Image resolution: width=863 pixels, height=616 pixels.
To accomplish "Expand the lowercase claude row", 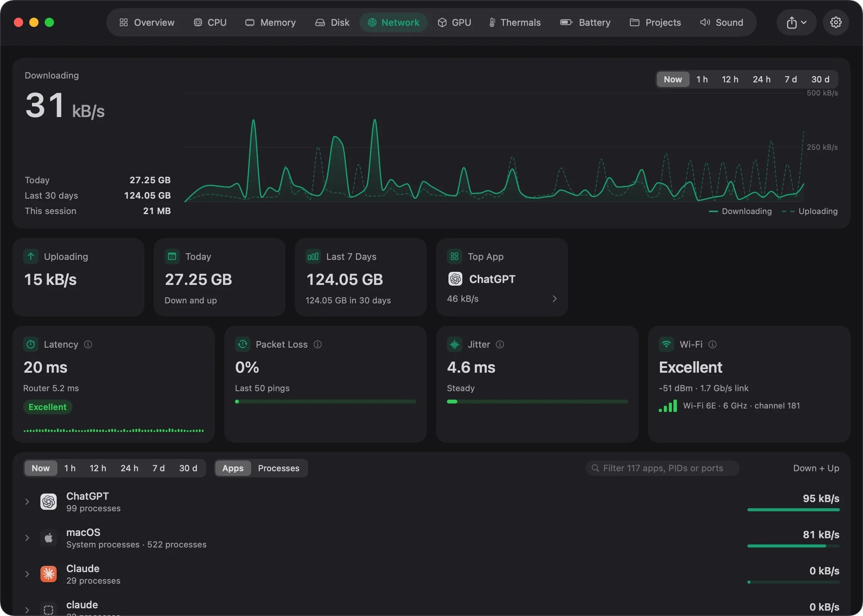I will (27, 610).
